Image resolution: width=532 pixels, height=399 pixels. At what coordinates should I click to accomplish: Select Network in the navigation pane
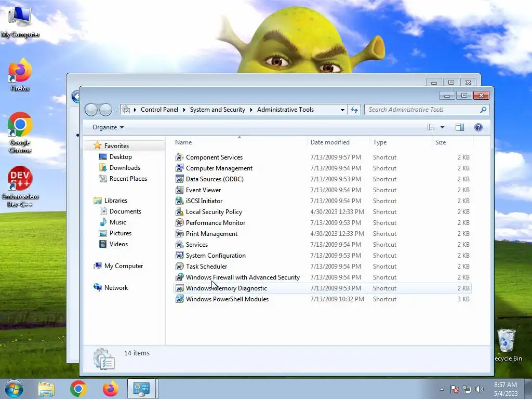pyautogui.click(x=116, y=288)
